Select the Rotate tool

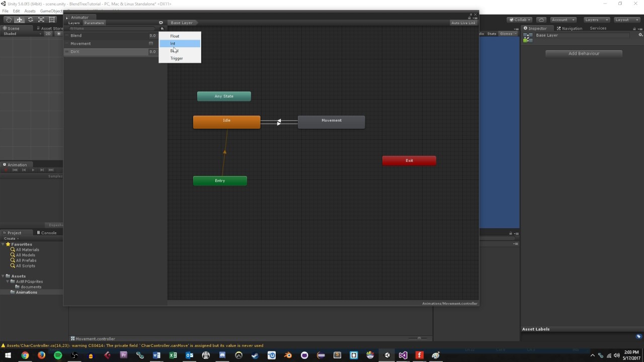click(x=30, y=19)
